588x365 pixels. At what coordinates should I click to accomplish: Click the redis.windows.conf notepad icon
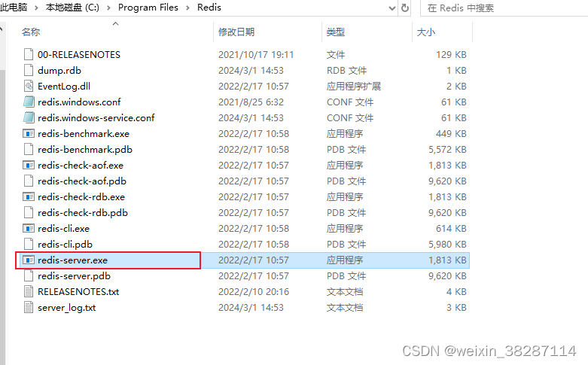tap(29, 102)
